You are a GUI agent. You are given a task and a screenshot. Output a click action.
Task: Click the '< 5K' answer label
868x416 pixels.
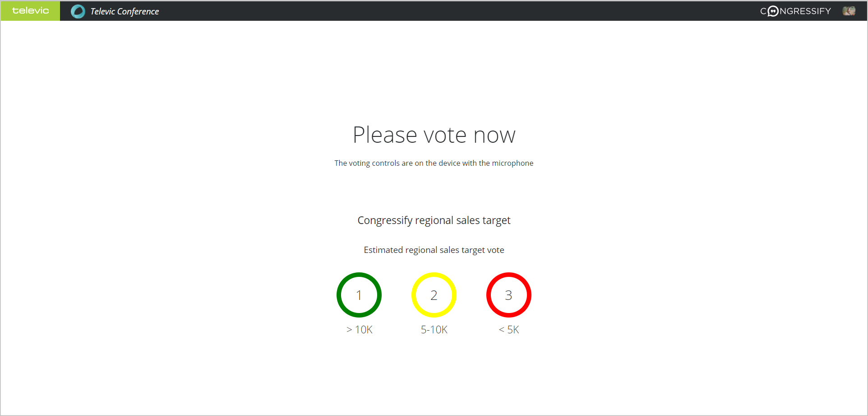pos(509,330)
